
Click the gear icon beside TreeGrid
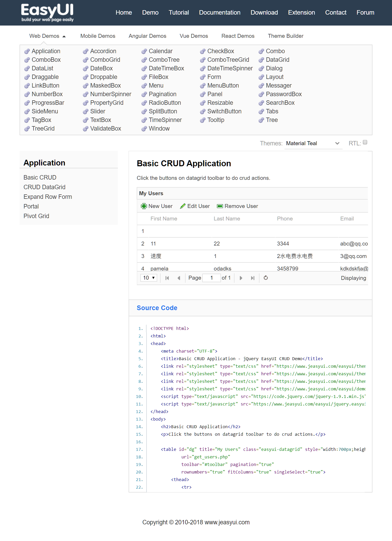27,129
